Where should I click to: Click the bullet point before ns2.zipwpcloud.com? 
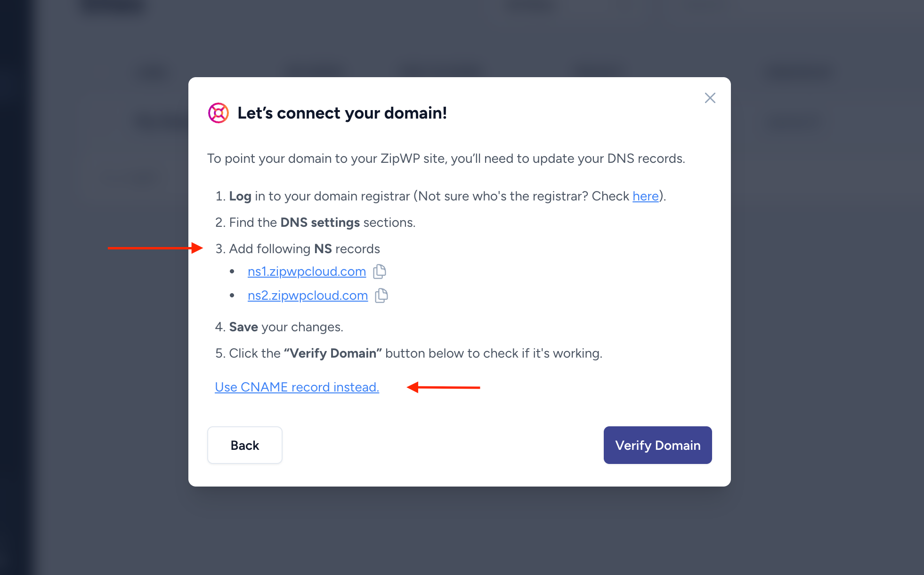coord(232,295)
